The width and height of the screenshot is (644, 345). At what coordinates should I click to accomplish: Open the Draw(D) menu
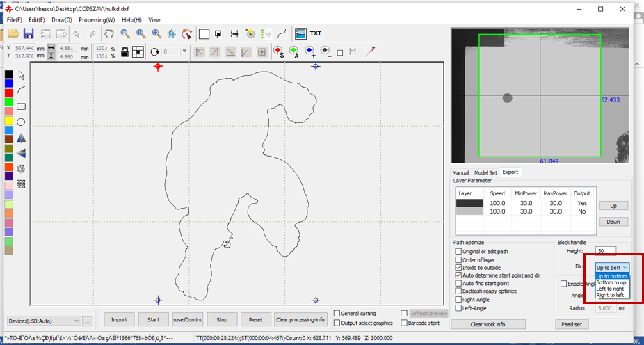point(62,19)
